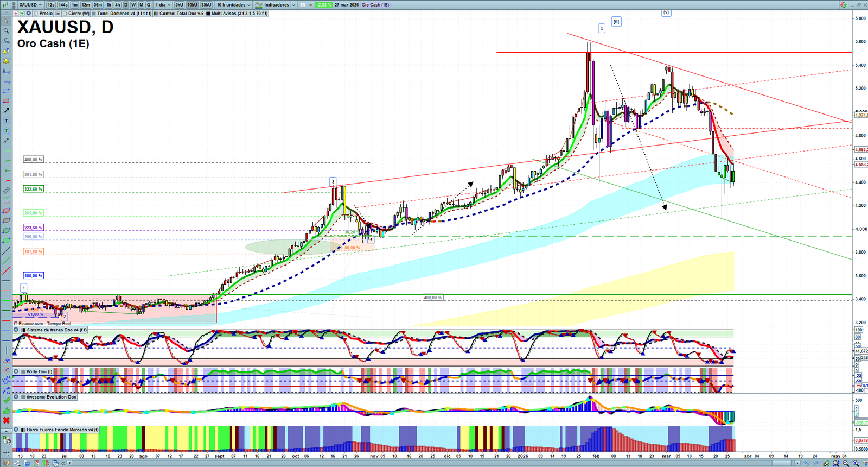The image size is (868, 467).
Task: Choose the ruler measurement tool
Action: click(x=6, y=191)
